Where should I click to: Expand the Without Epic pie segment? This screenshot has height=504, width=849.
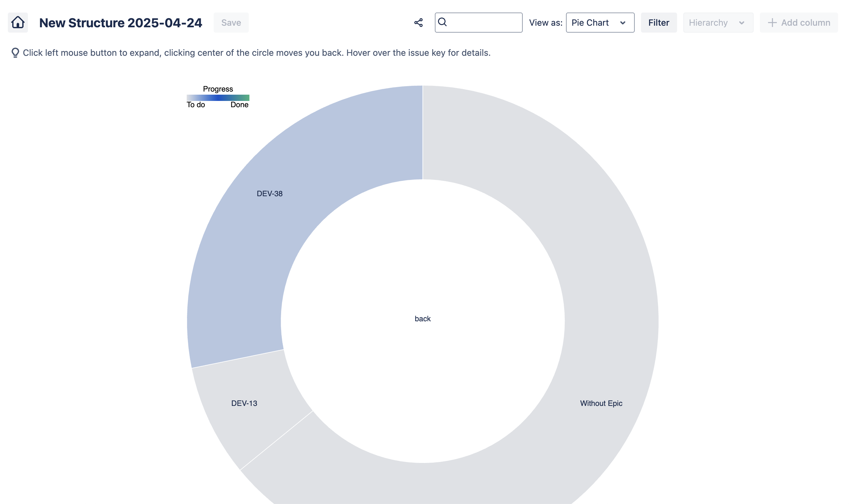[601, 403]
